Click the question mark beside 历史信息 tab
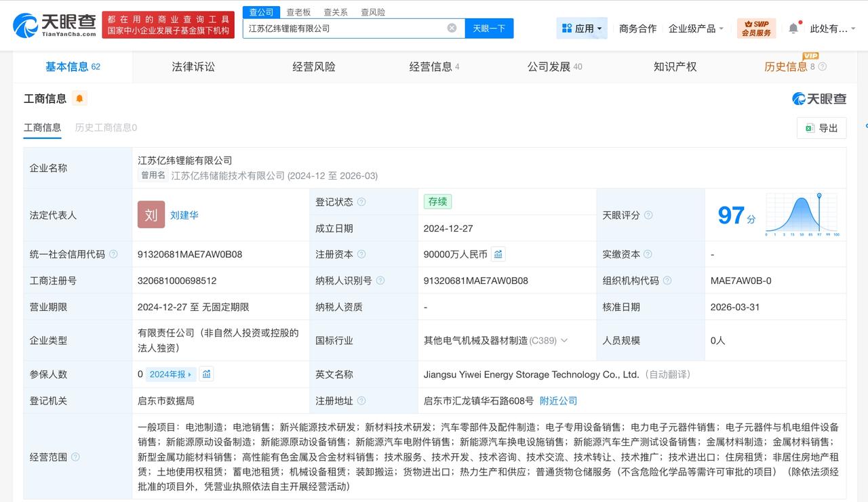Viewport: 868px width, 502px height. tap(821, 66)
